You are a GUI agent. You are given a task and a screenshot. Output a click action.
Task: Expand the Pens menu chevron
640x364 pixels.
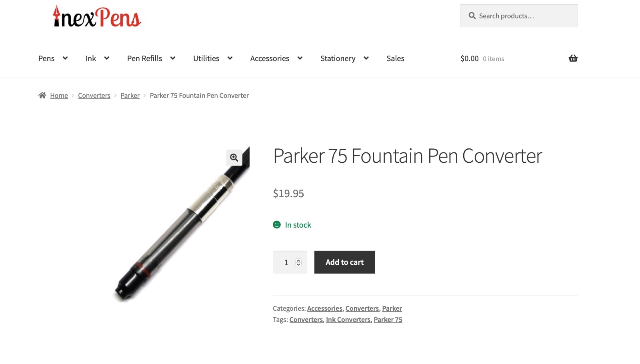click(65, 58)
